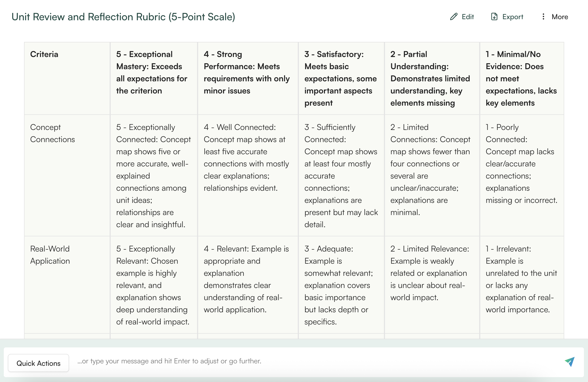The width and height of the screenshot is (588, 382).
Task: Click the Export button
Action: pyautogui.click(x=506, y=17)
